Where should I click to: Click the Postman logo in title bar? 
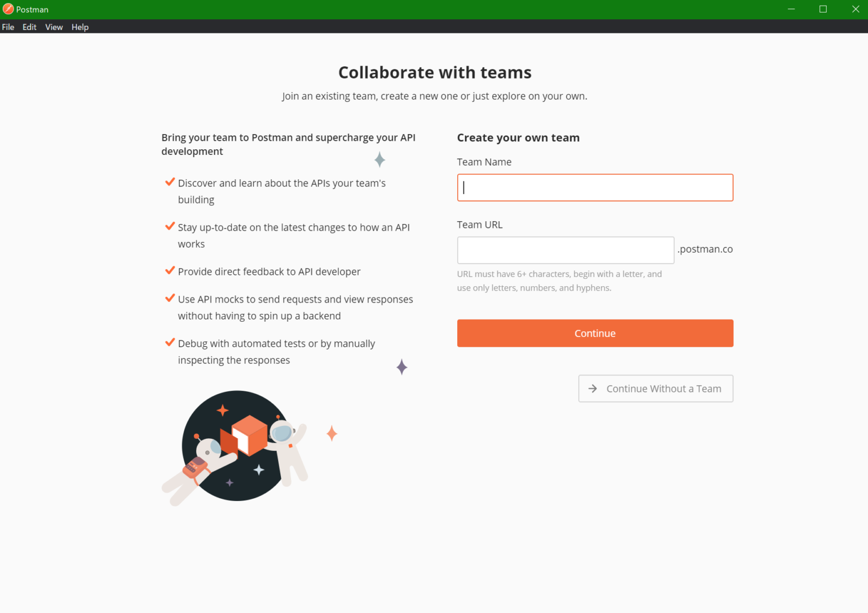(x=8, y=9)
